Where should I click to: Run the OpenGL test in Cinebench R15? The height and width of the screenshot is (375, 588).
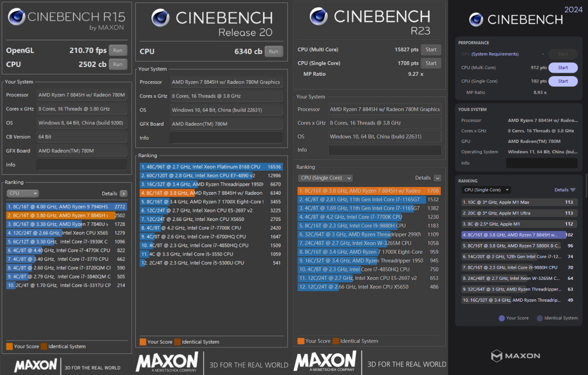click(x=118, y=51)
